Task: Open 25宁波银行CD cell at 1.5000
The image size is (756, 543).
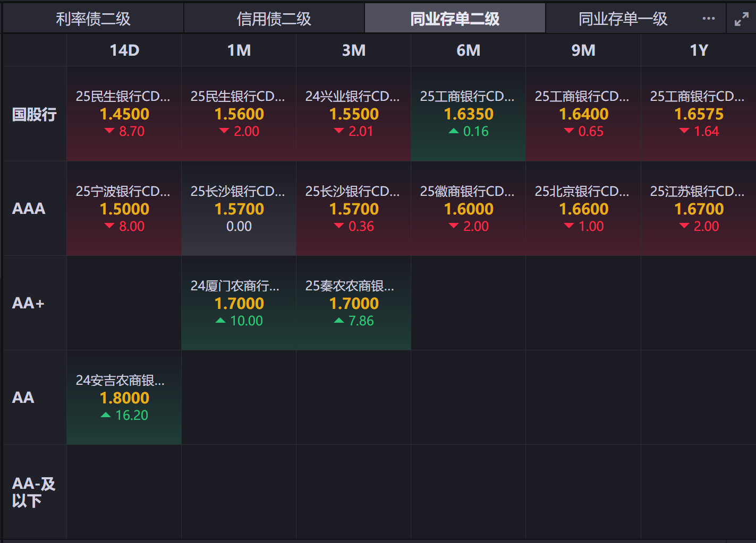Action: tap(124, 209)
